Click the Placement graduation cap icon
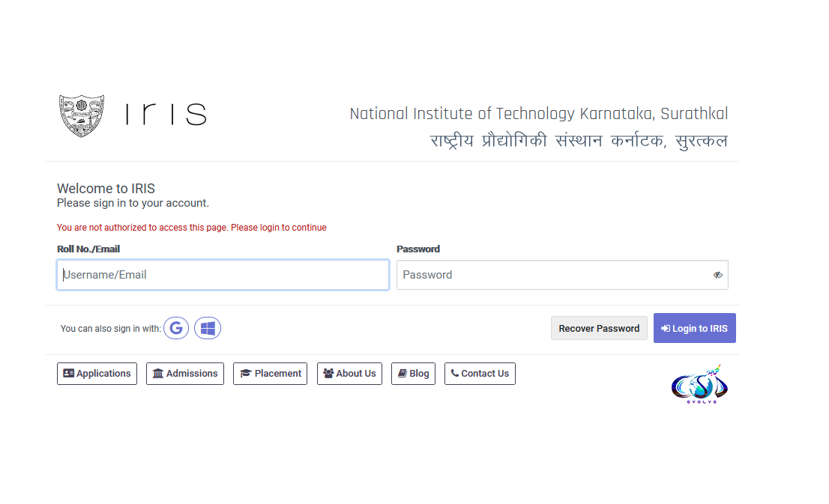 [245, 373]
